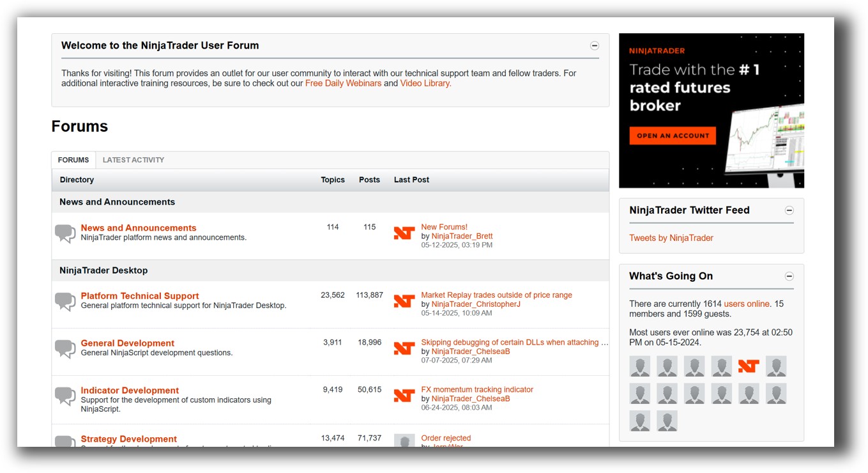Click the News and Announcements speech bubble icon
Screen dimensions: 868x473
(x=65, y=233)
